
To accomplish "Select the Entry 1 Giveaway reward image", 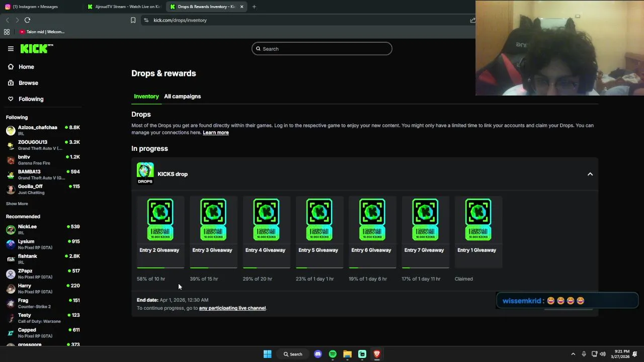I will coord(478,219).
